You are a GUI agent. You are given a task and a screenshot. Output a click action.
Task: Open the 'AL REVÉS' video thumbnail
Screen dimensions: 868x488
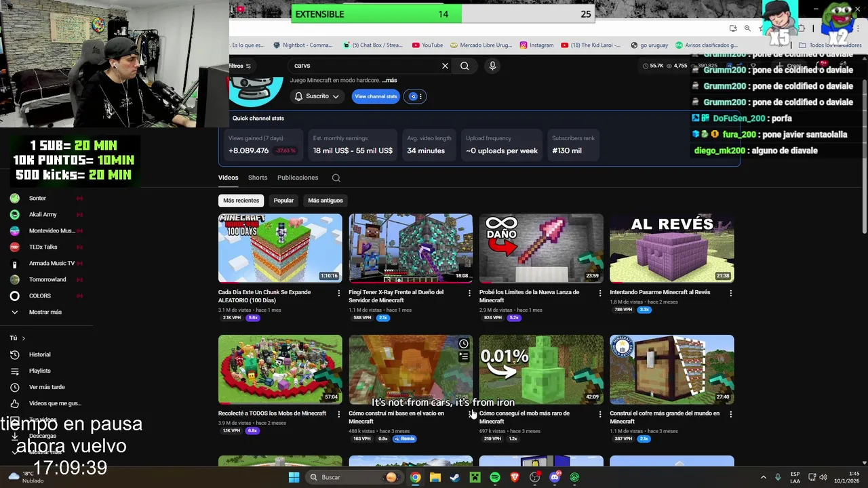(x=671, y=248)
